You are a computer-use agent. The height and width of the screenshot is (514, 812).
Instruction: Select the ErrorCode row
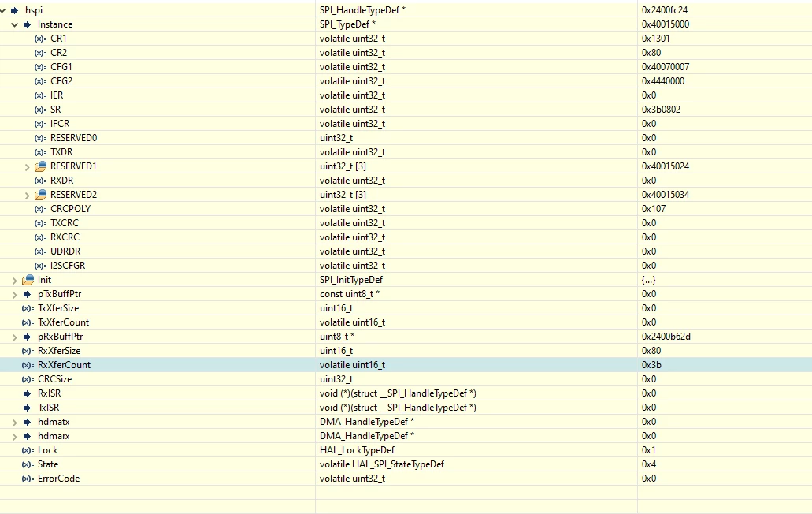(406, 479)
